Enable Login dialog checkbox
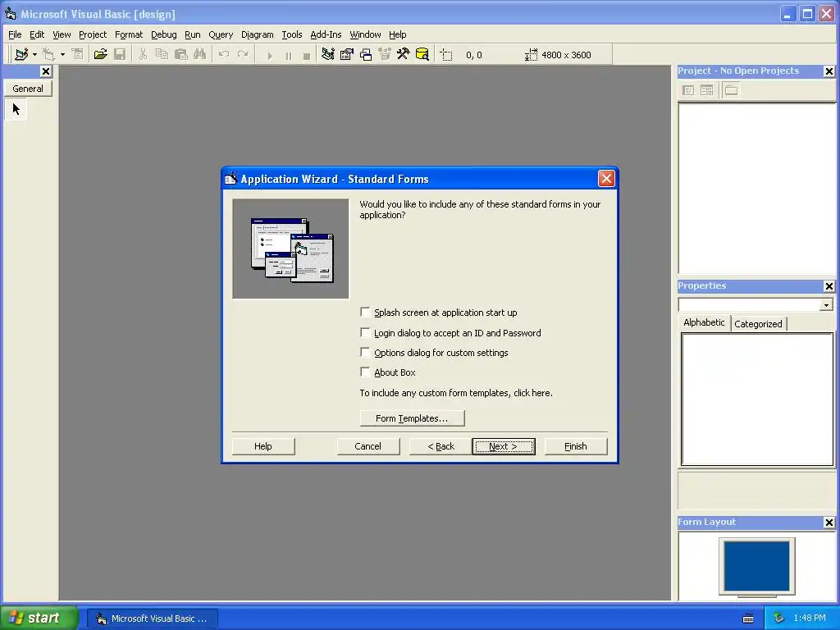Screen dimensions: 840x630 (365, 333)
